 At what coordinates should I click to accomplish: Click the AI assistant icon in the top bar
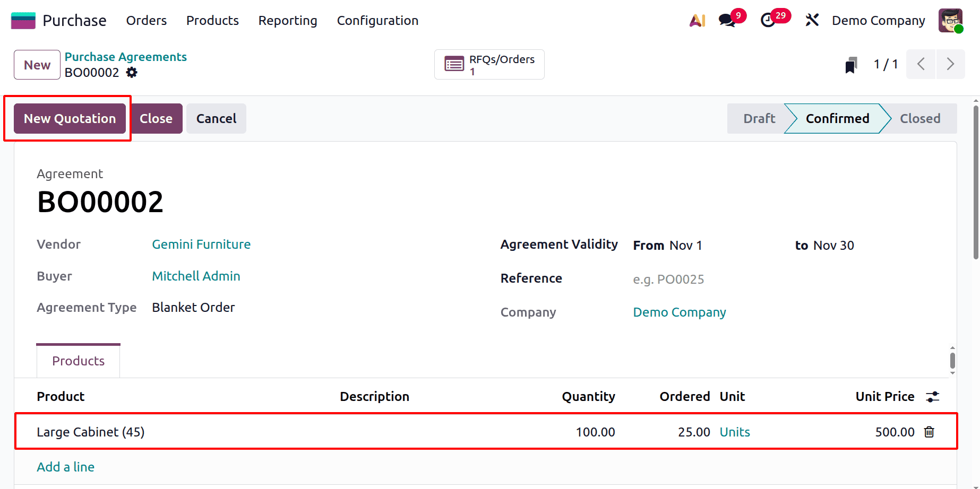click(697, 20)
